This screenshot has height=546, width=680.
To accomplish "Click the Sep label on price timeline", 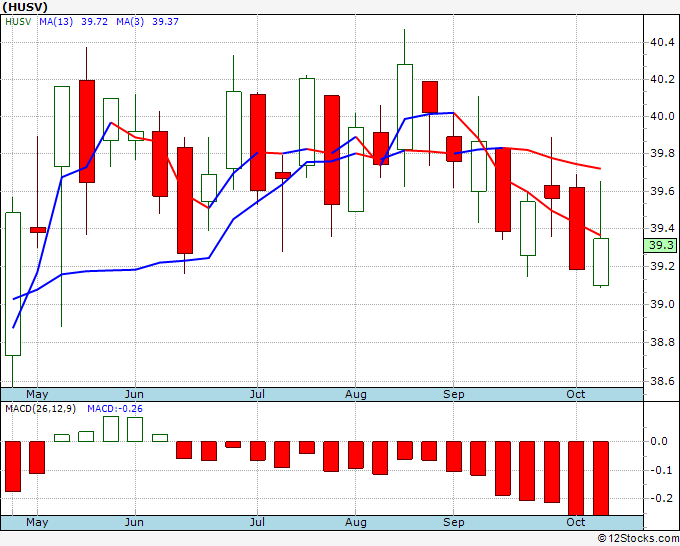I will pos(454,394).
